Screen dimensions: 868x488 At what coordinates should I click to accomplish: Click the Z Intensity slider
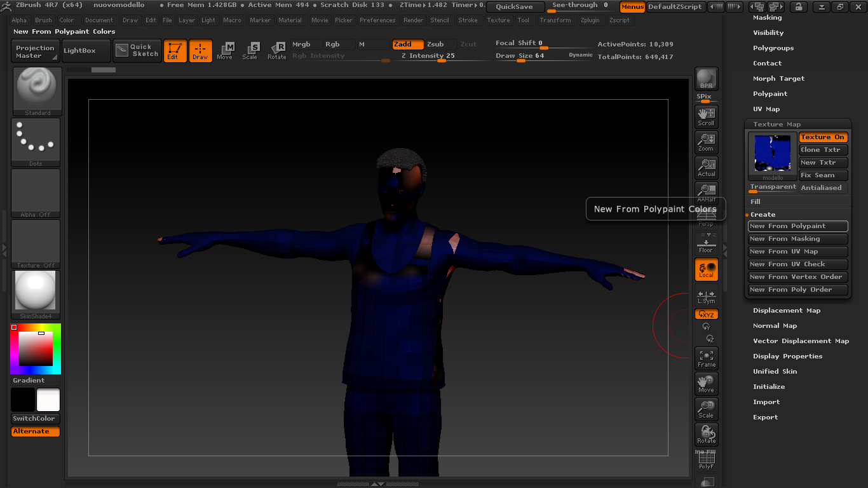coord(438,56)
